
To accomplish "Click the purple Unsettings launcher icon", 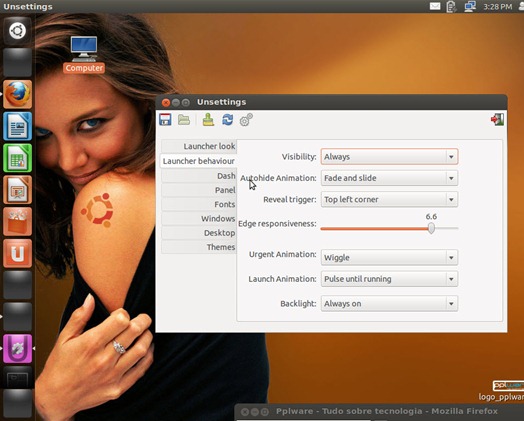I will (17, 348).
